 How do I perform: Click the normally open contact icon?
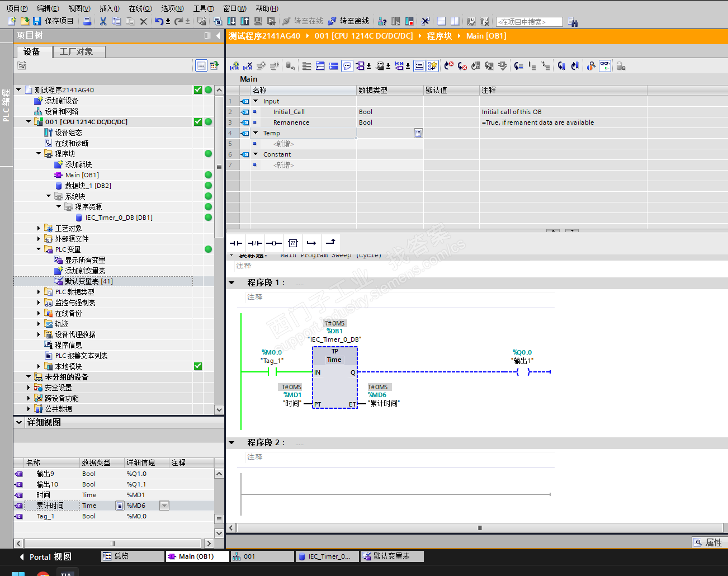(x=236, y=243)
